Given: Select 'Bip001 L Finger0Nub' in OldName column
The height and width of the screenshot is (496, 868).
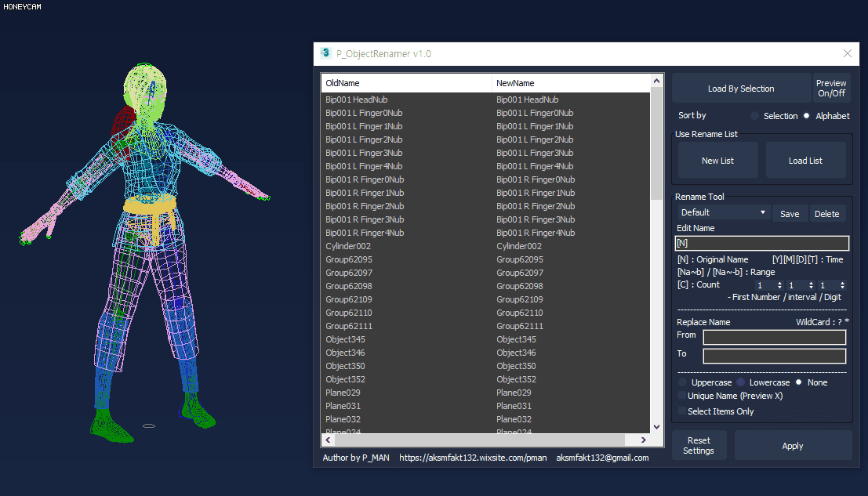Looking at the screenshot, I should [364, 113].
